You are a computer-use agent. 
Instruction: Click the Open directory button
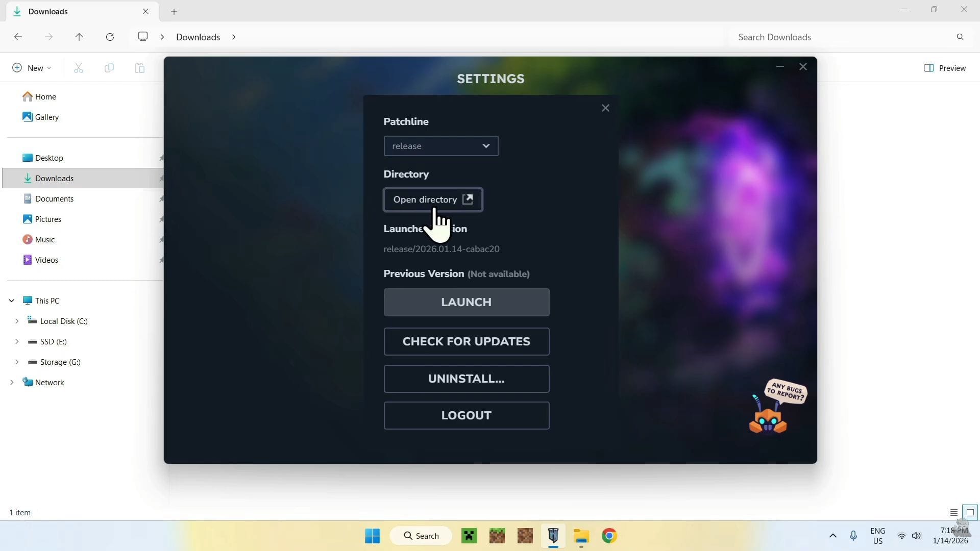433,199
